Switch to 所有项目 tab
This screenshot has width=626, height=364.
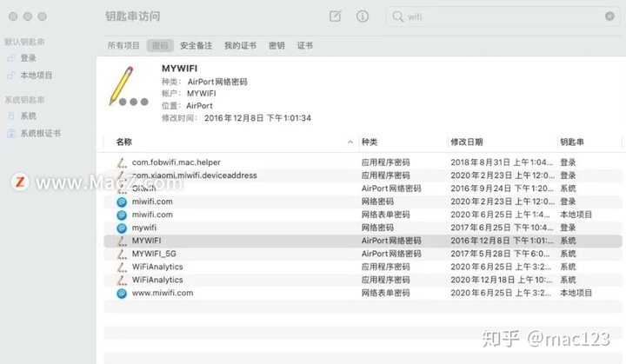[x=123, y=45]
